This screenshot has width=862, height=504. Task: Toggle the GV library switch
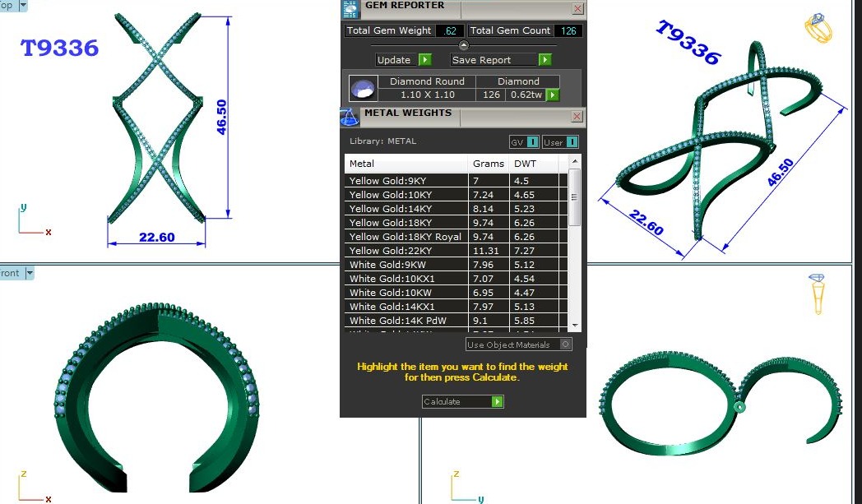click(x=524, y=142)
